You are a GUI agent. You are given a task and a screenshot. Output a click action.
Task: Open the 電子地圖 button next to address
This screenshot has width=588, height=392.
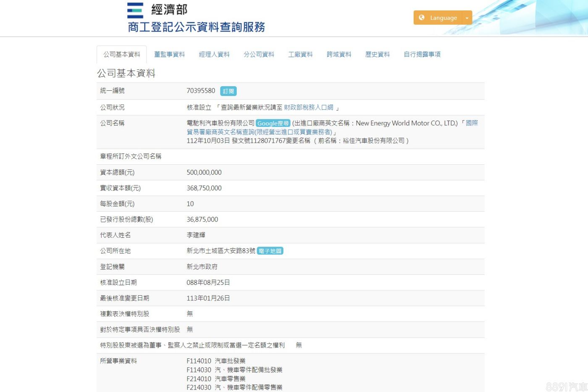(270, 251)
